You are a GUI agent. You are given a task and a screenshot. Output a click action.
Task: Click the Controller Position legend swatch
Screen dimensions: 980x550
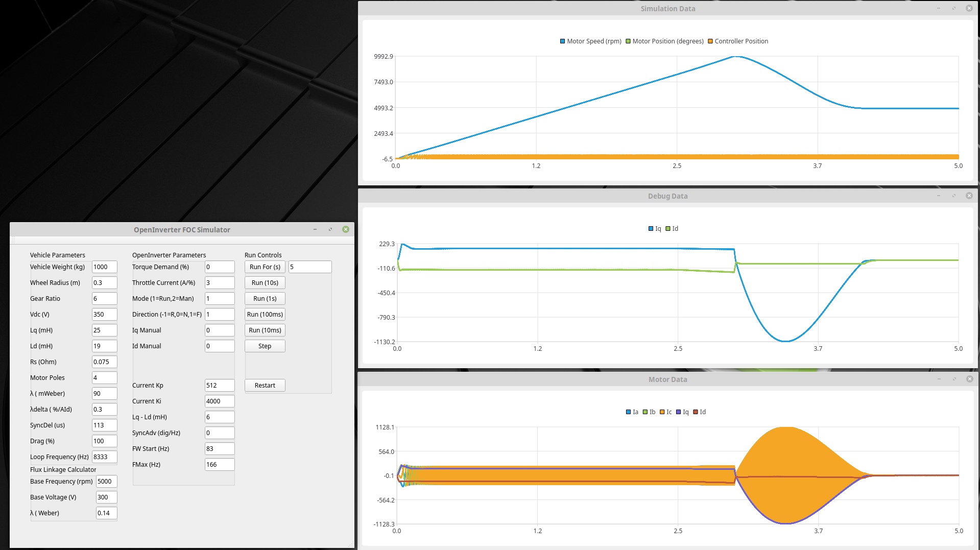tap(710, 41)
